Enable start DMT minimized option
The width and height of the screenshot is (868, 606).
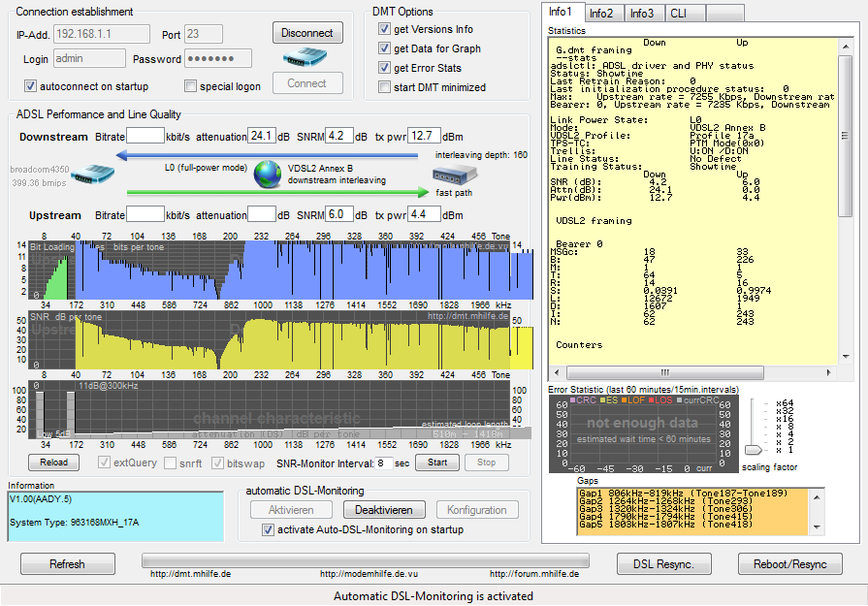click(384, 87)
